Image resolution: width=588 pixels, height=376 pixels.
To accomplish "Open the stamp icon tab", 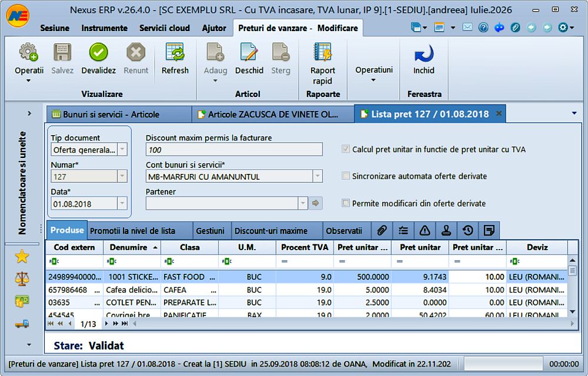I will pos(446,230).
